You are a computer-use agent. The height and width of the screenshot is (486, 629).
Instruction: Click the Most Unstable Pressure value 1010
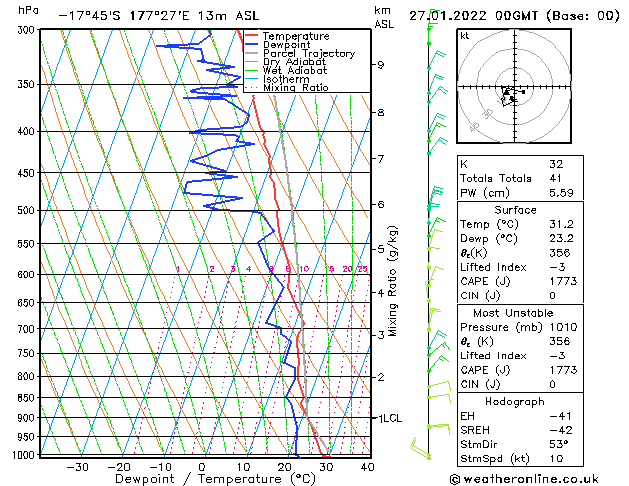[x=563, y=327]
